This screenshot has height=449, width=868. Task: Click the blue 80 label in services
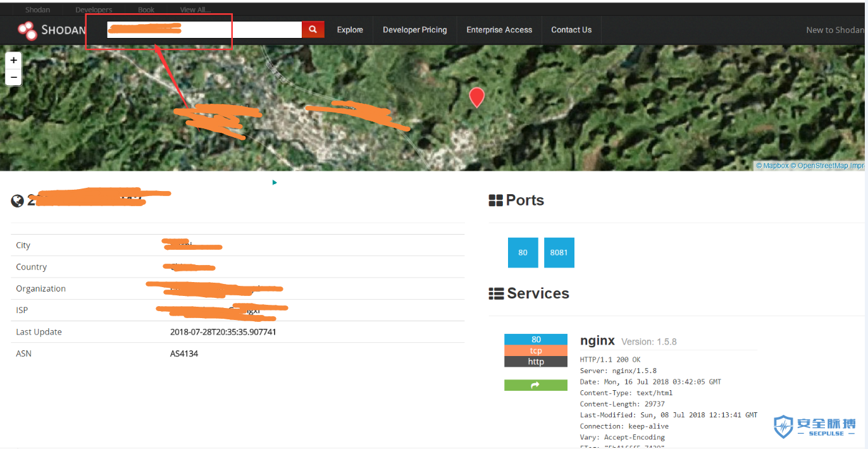click(535, 340)
